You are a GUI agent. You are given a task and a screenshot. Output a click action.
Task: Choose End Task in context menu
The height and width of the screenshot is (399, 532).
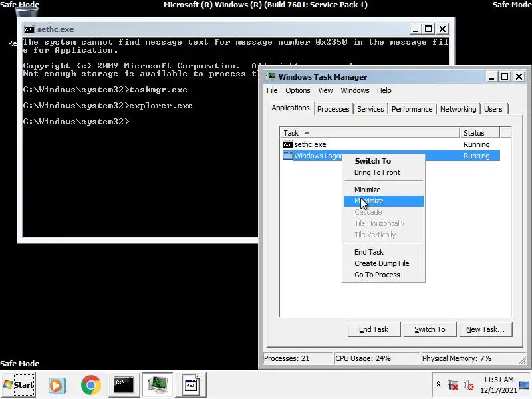point(384,252)
